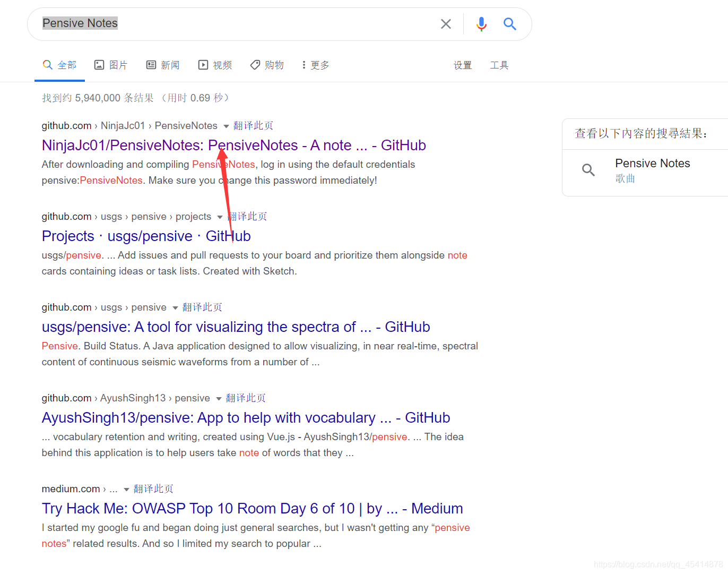Translate the medium.com result page
Screen dimensions: 728x574
(153, 489)
